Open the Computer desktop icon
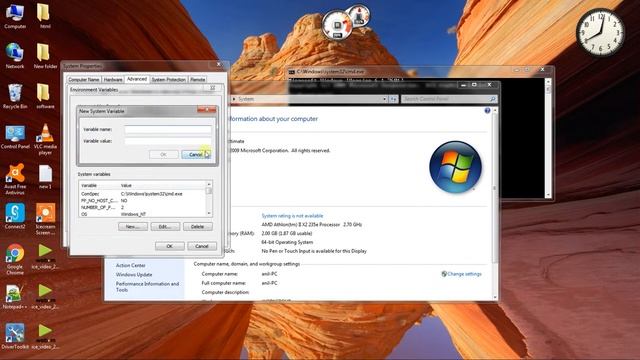 tap(15, 16)
